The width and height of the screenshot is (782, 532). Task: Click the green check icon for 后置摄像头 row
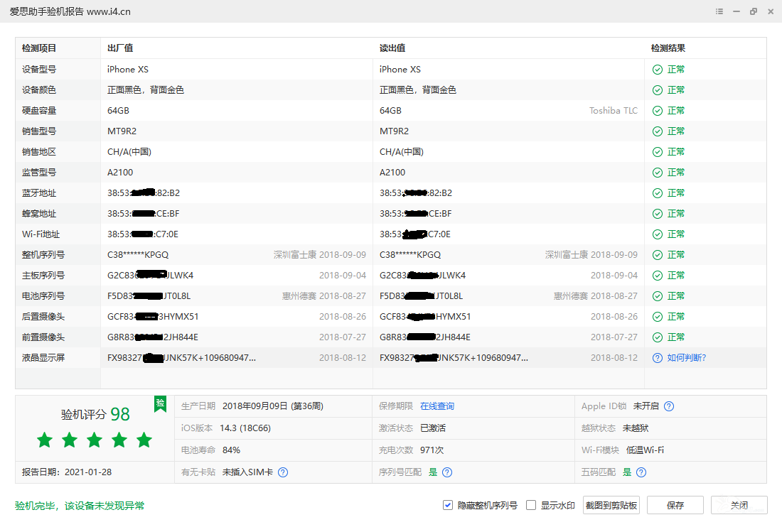(x=658, y=317)
